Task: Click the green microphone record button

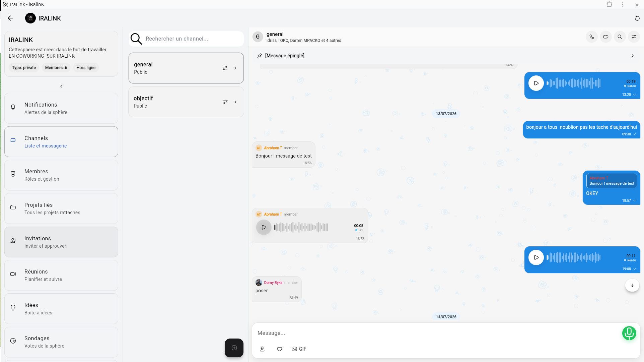Action: (x=629, y=333)
